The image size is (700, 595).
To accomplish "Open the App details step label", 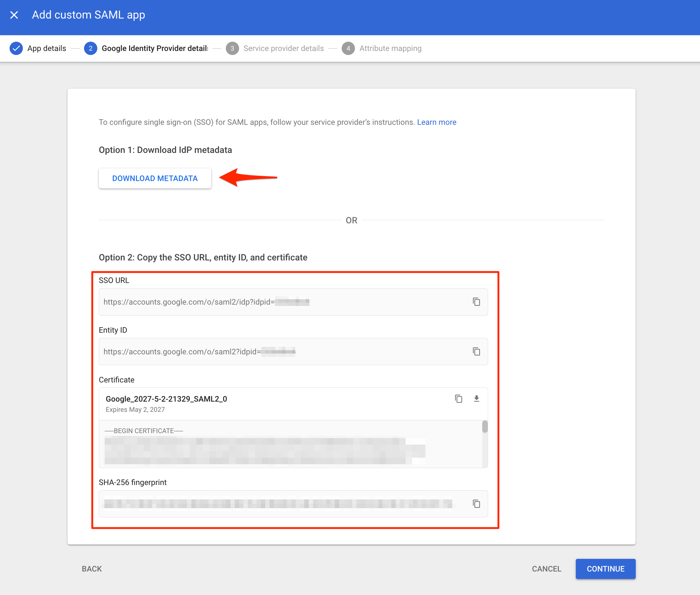I will click(47, 48).
